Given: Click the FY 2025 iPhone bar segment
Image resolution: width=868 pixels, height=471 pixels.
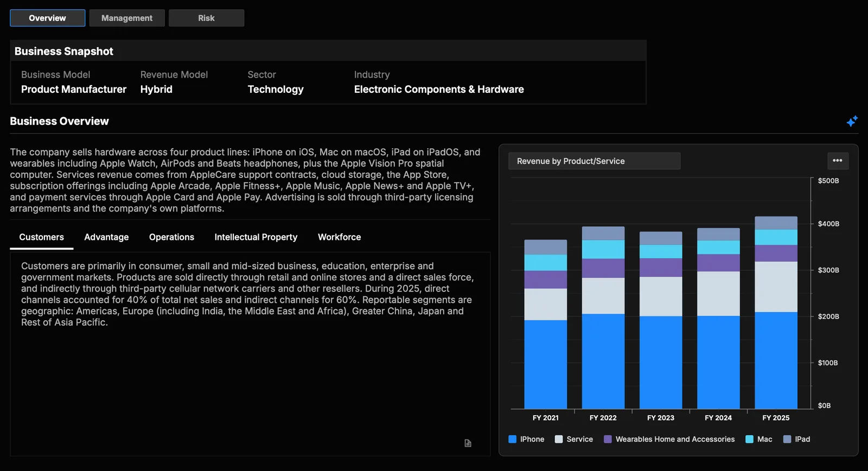Looking at the screenshot, I should (x=776, y=360).
